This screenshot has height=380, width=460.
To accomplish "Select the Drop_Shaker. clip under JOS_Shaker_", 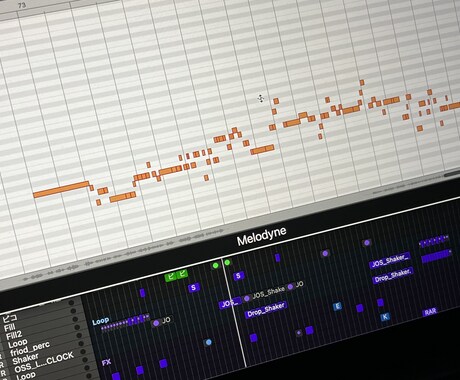I will click(393, 276).
